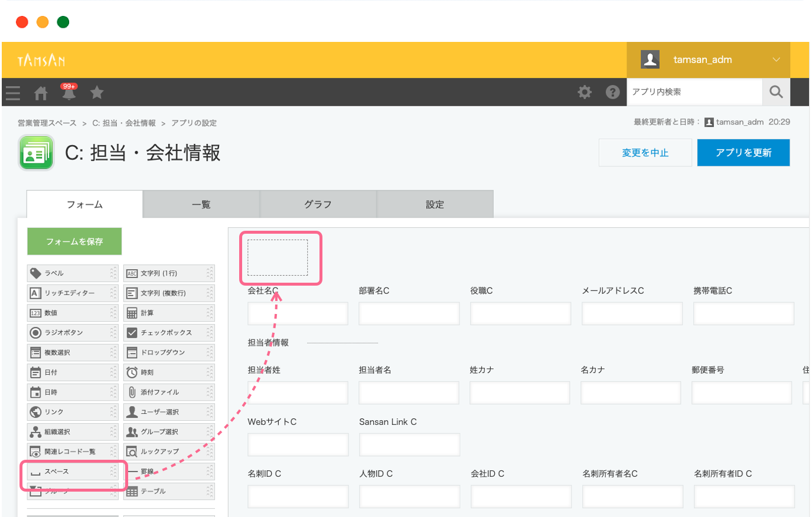
Task: Open help question mark icon
Action: pos(612,92)
